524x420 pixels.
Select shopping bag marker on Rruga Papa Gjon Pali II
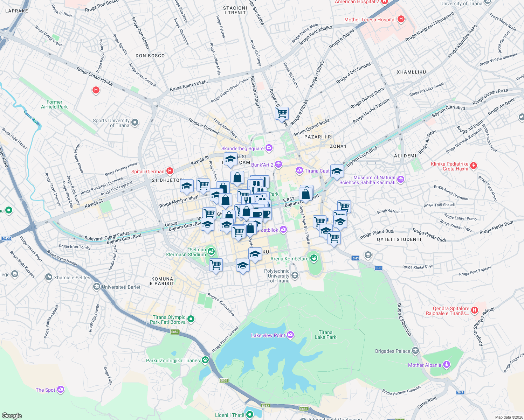click(306, 194)
